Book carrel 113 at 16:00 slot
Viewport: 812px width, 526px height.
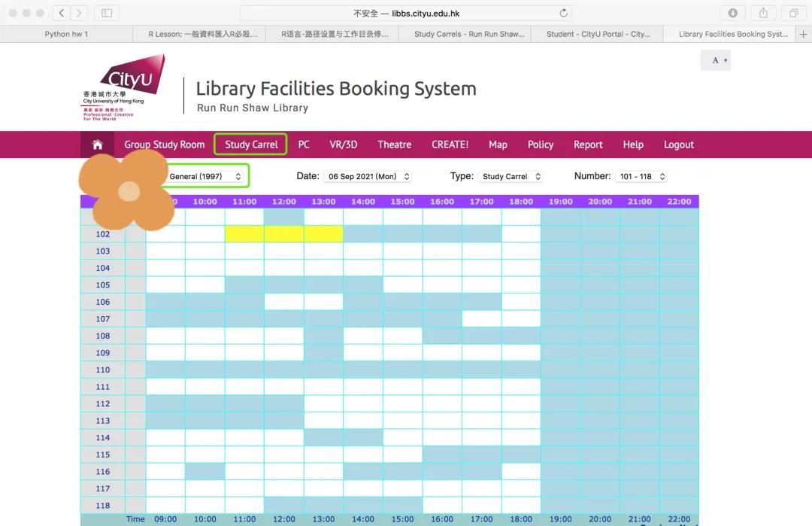[442, 421]
